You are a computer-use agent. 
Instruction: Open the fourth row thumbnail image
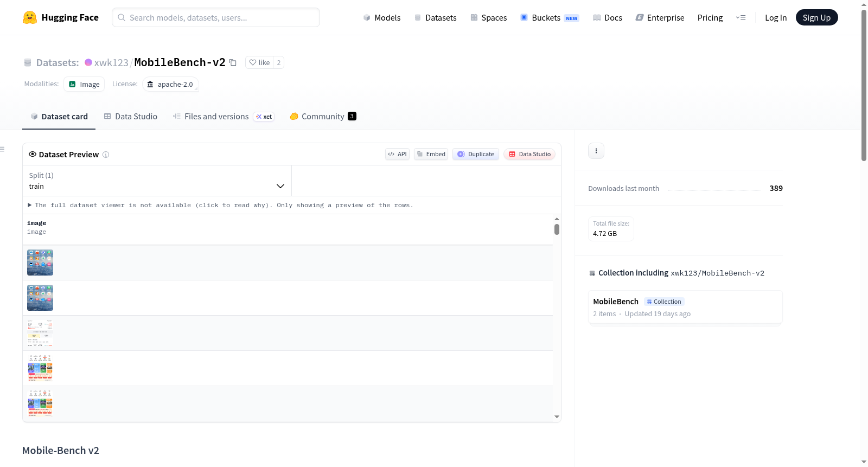(40, 368)
